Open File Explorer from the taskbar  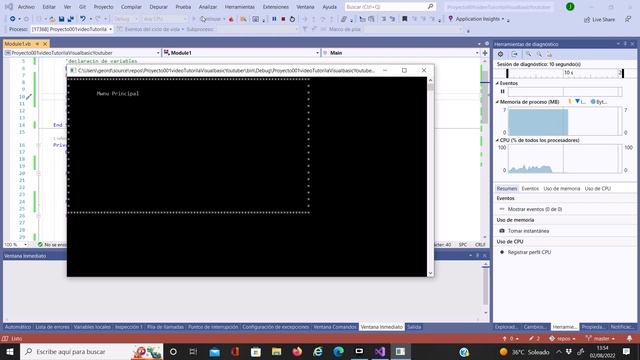[276, 351]
